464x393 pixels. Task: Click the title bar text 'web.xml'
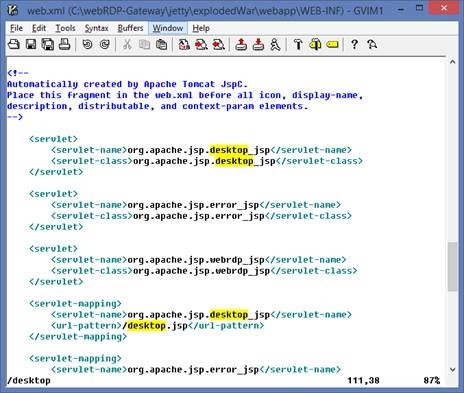[x=46, y=11]
